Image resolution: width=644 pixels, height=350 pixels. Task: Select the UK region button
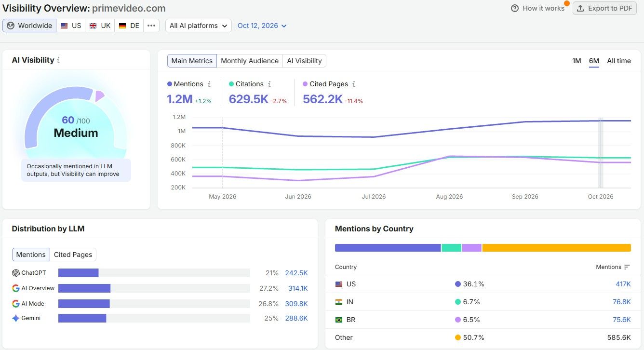point(100,26)
